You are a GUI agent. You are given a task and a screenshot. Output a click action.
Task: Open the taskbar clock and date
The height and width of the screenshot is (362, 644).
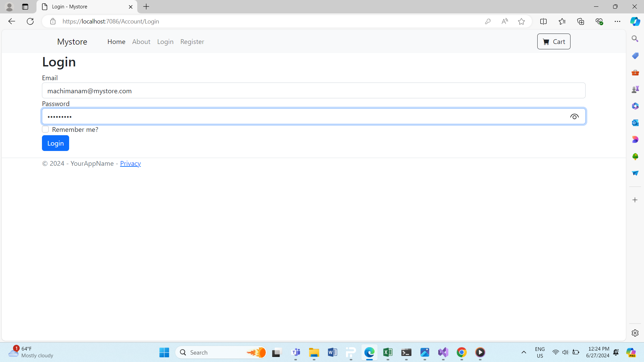(598, 352)
